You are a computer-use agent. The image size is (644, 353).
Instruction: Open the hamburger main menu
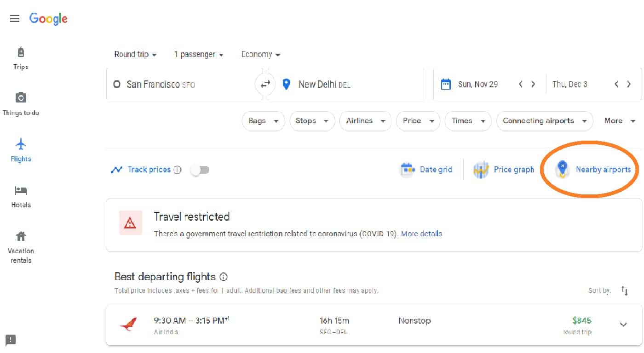15,19
